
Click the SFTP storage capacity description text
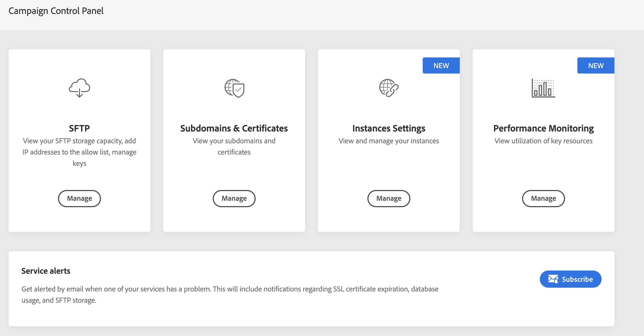click(79, 152)
